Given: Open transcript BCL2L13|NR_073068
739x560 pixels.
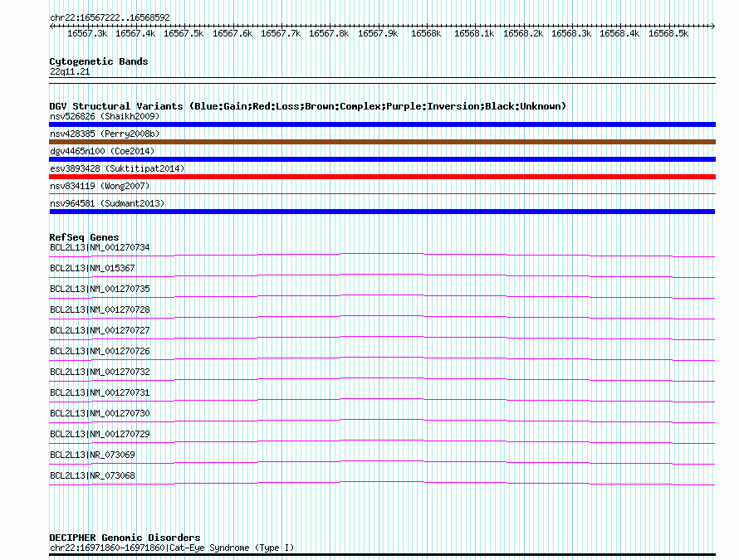Looking at the screenshot, I should pos(92,475).
